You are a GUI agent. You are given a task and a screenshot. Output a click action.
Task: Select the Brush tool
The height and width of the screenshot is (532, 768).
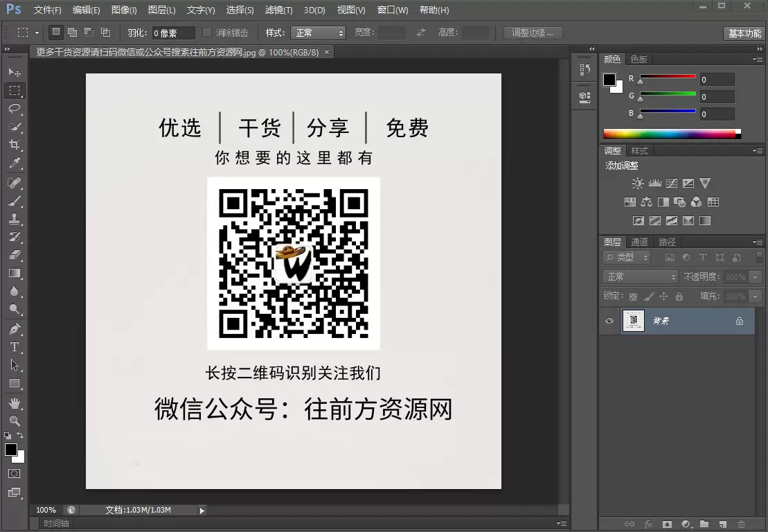pyautogui.click(x=15, y=200)
